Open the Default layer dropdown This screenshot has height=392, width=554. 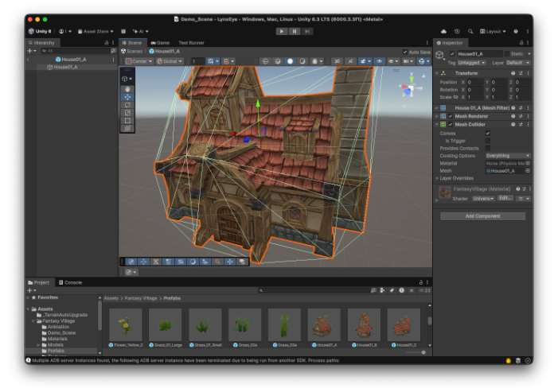518,63
